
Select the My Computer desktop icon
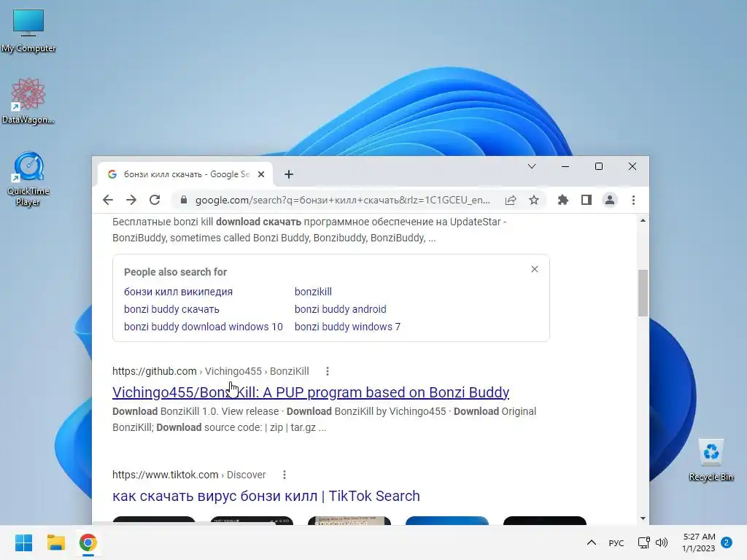[28, 31]
